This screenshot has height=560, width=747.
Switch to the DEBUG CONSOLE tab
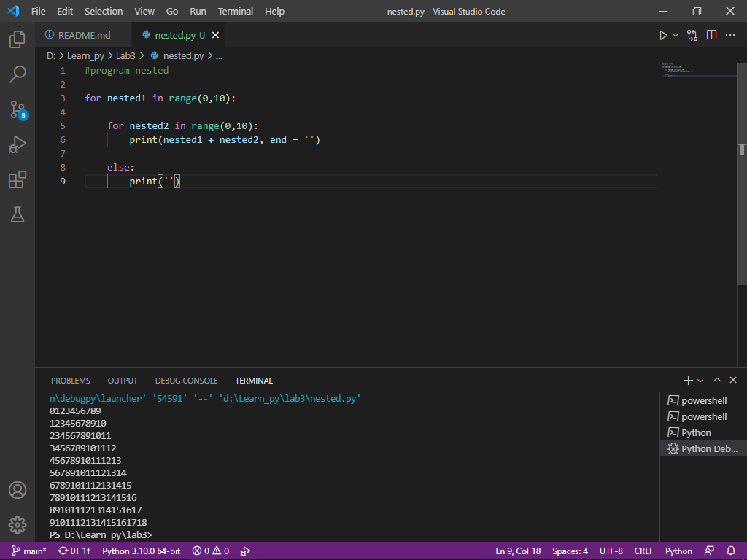point(186,381)
